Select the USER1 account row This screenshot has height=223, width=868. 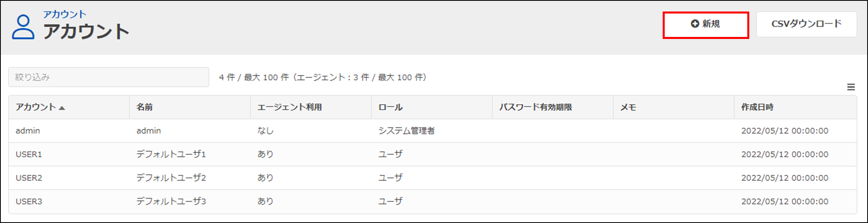coord(29,154)
